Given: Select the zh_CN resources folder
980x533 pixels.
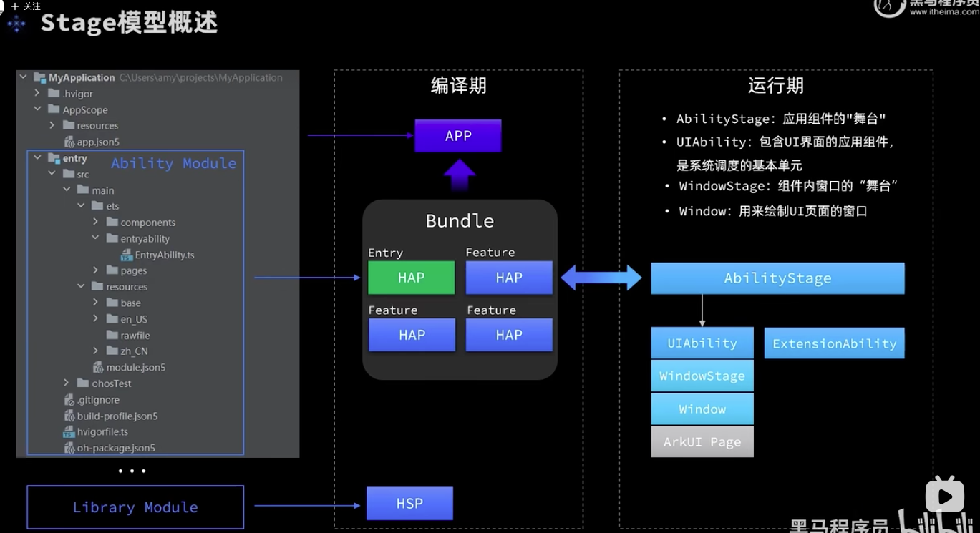Looking at the screenshot, I should click(x=133, y=351).
